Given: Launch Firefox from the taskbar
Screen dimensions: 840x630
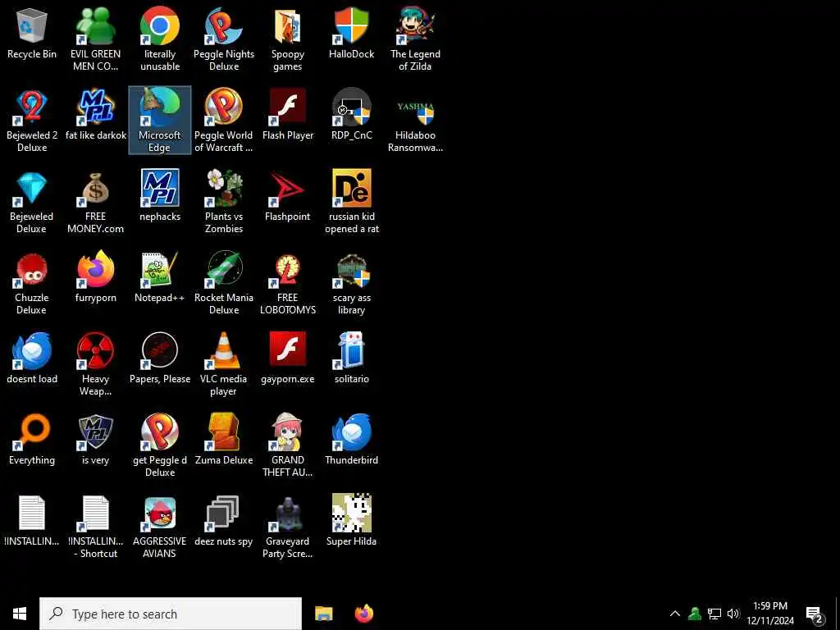Looking at the screenshot, I should [x=364, y=614].
